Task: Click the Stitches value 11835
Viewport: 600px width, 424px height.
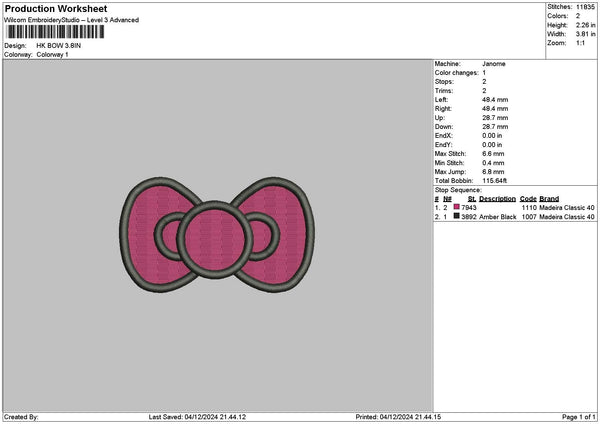Action: tap(585, 7)
